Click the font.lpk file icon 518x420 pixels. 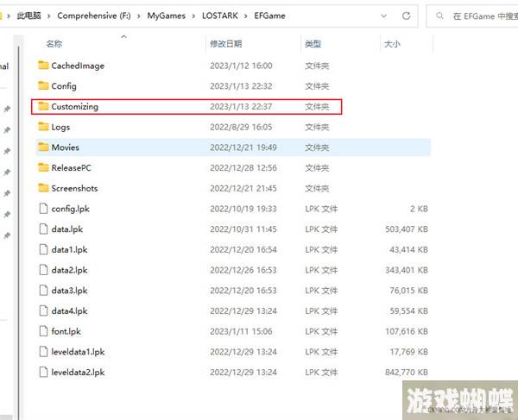point(43,331)
